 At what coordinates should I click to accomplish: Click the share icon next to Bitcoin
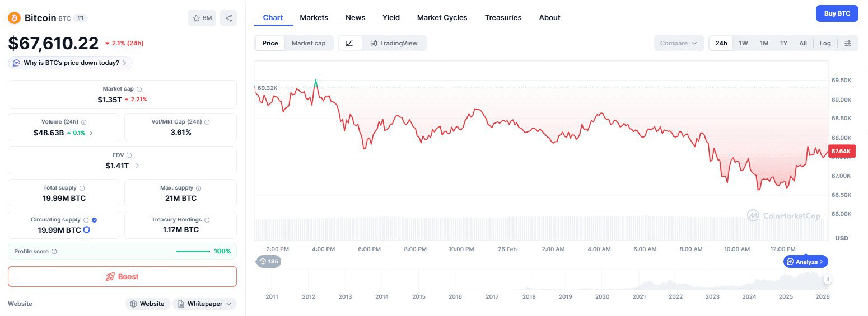228,18
